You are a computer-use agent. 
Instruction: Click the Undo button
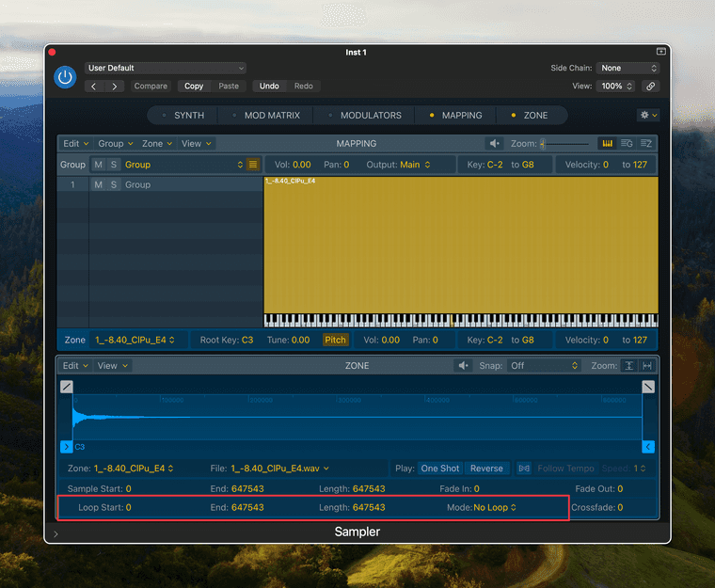pyautogui.click(x=269, y=87)
